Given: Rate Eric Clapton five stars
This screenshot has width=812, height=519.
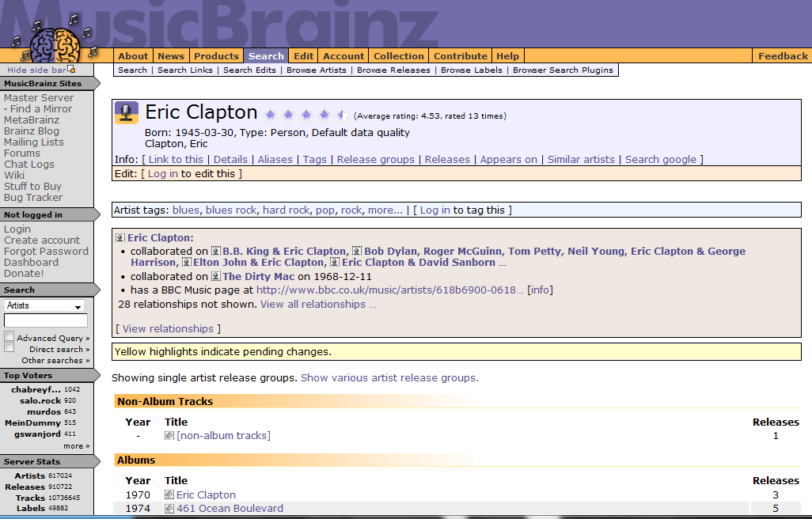Looking at the screenshot, I should pyautogui.click(x=342, y=115).
